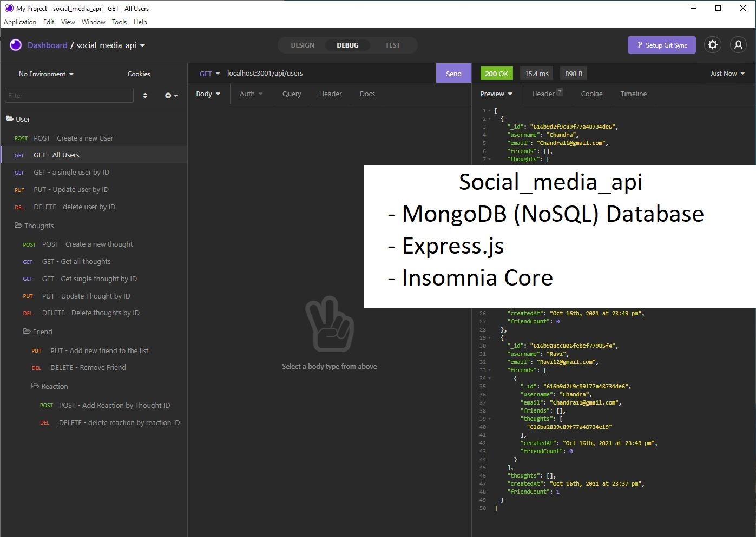Open the Application menu
This screenshot has width=756, height=537.
coord(20,22)
